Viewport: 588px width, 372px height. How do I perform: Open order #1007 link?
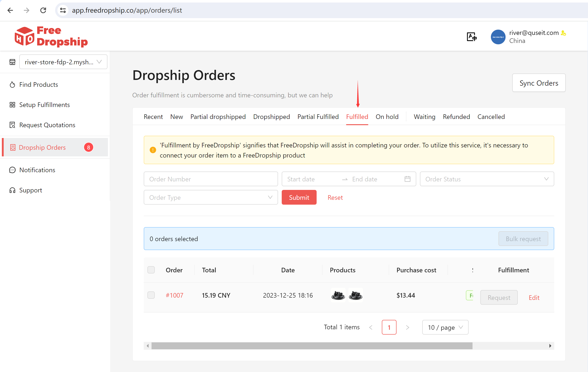point(174,295)
